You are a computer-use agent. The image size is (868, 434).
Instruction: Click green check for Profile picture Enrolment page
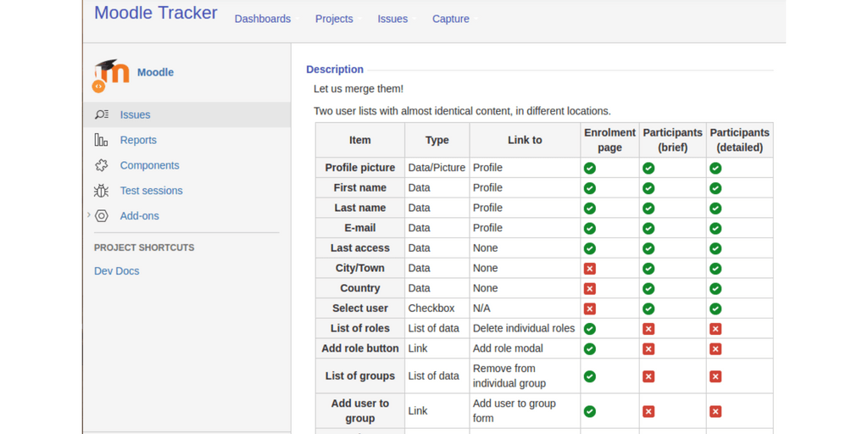tap(590, 168)
